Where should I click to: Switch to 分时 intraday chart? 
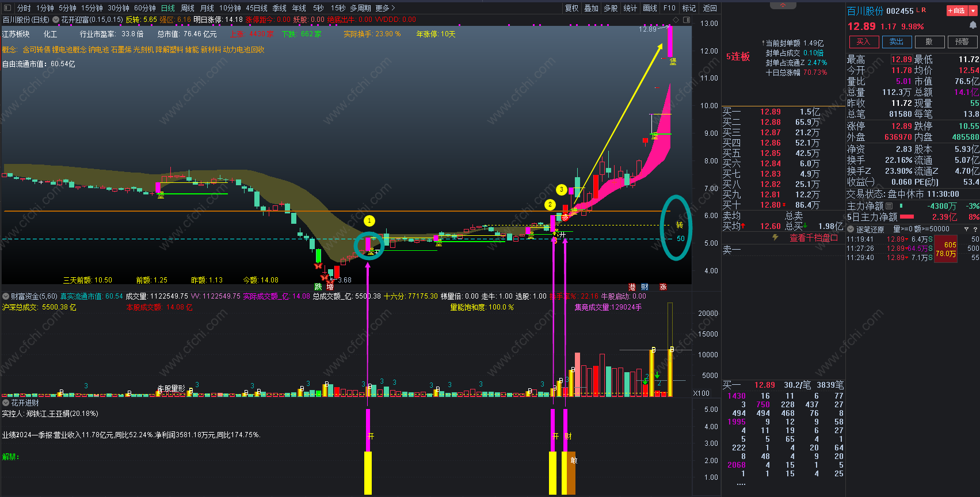24,8
